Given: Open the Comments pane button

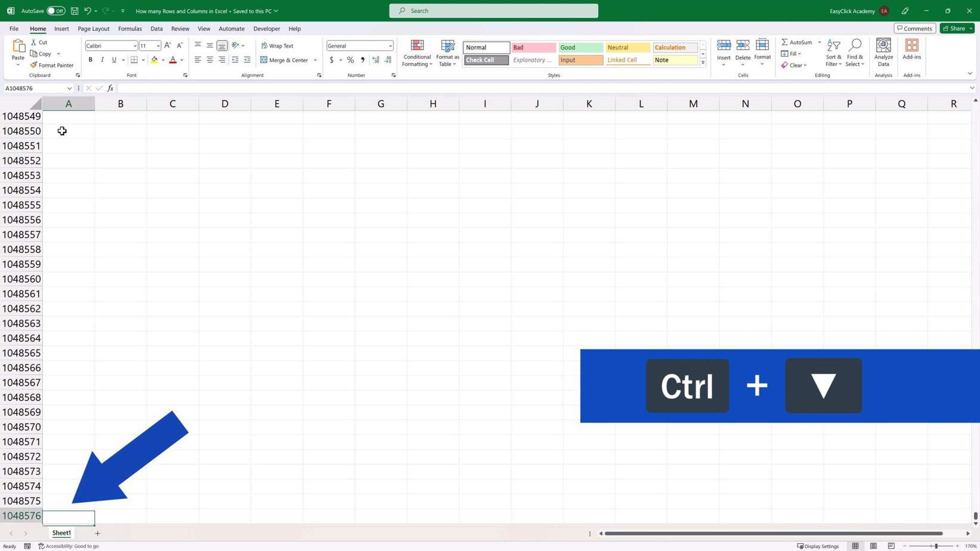Looking at the screenshot, I should point(914,29).
